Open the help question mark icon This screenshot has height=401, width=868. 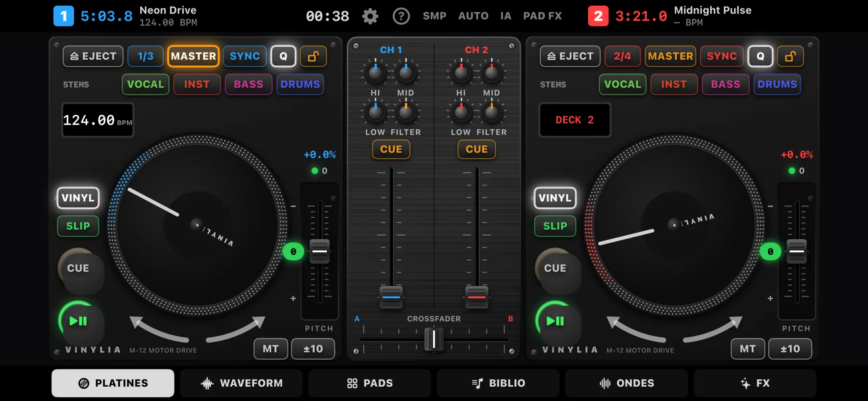tap(401, 16)
